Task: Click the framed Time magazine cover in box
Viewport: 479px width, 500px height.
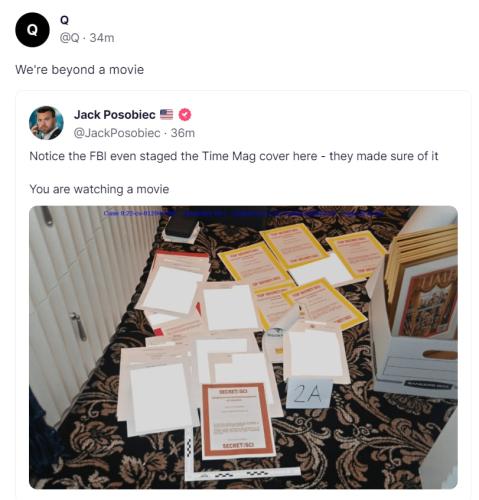Action: [x=428, y=302]
